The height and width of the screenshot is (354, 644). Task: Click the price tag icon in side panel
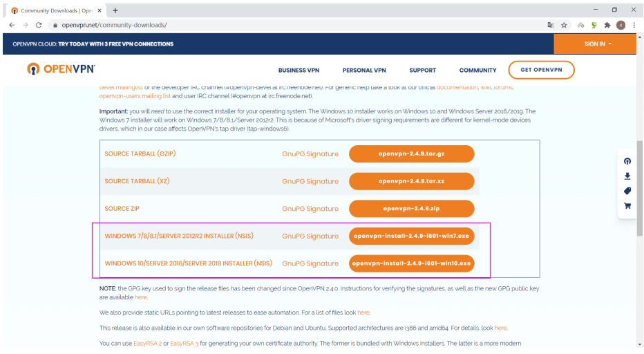627,192
